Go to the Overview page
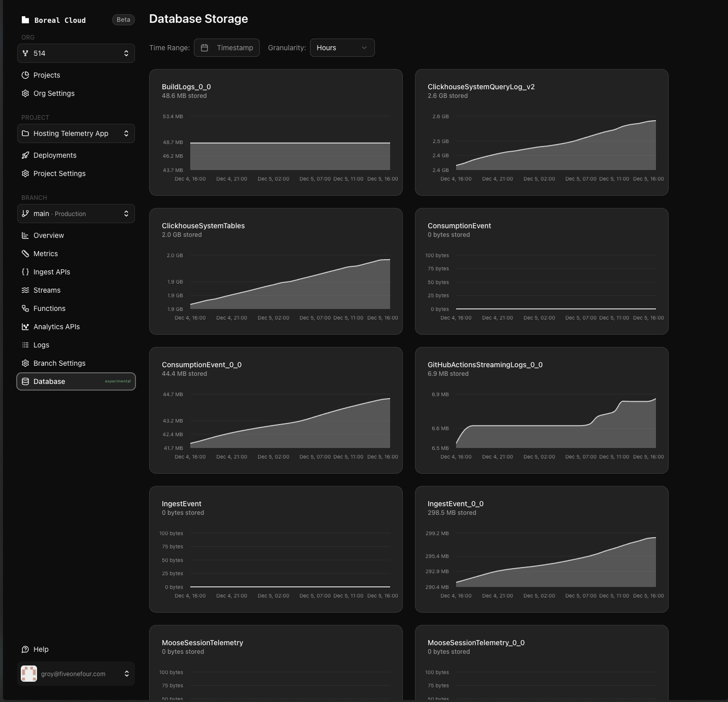Screen dimensions: 728x702 [49, 235]
